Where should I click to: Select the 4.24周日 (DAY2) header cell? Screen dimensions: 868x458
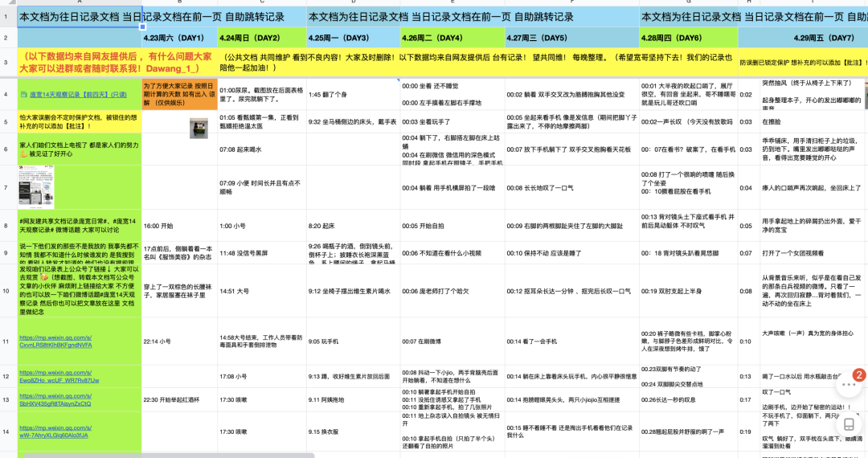(262, 39)
